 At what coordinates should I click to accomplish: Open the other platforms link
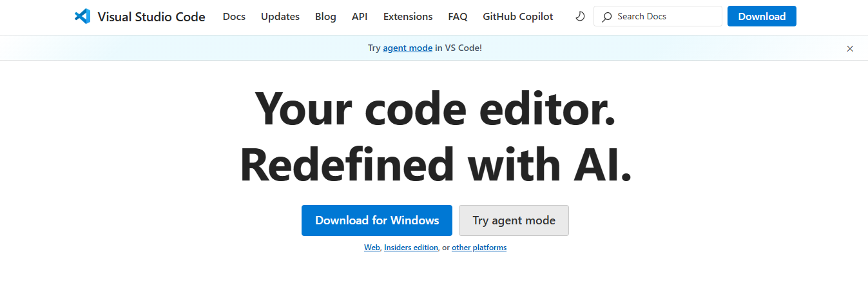[x=479, y=248]
